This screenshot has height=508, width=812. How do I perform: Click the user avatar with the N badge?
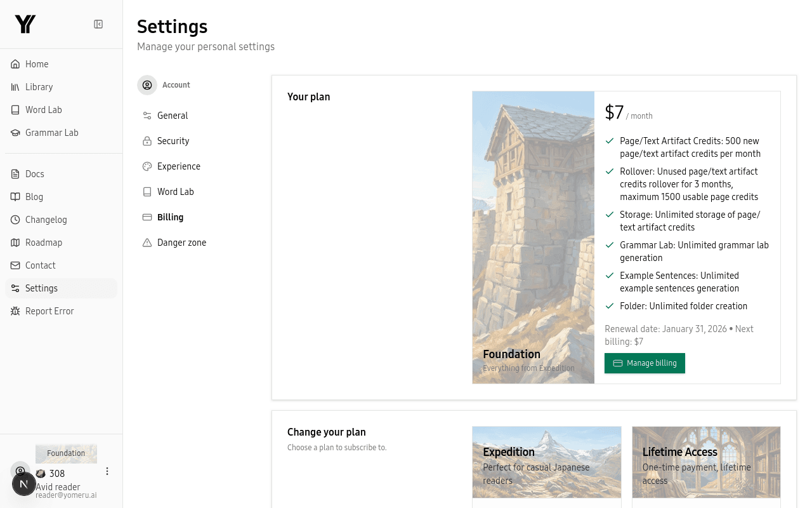coord(24,483)
